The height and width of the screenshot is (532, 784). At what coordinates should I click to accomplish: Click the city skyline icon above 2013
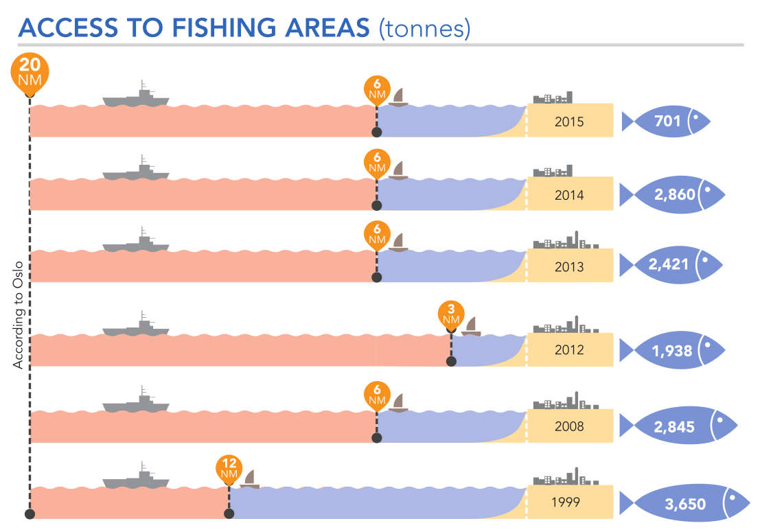(x=566, y=241)
